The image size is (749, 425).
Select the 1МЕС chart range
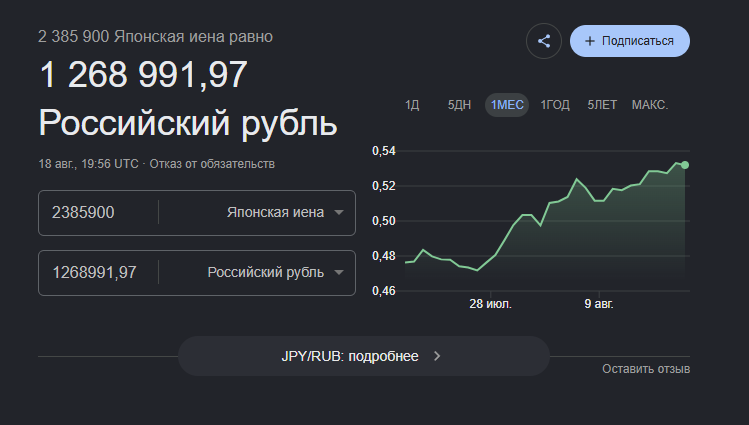pos(507,105)
